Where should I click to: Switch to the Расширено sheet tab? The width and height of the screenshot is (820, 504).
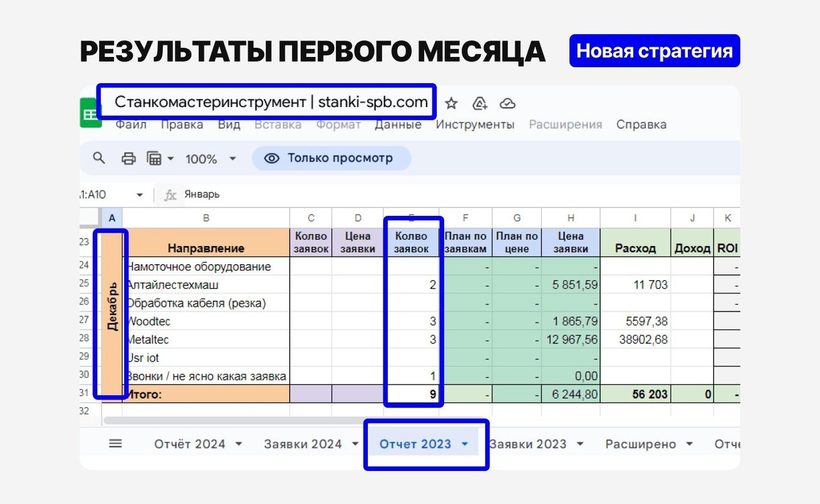pyautogui.click(x=641, y=444)
